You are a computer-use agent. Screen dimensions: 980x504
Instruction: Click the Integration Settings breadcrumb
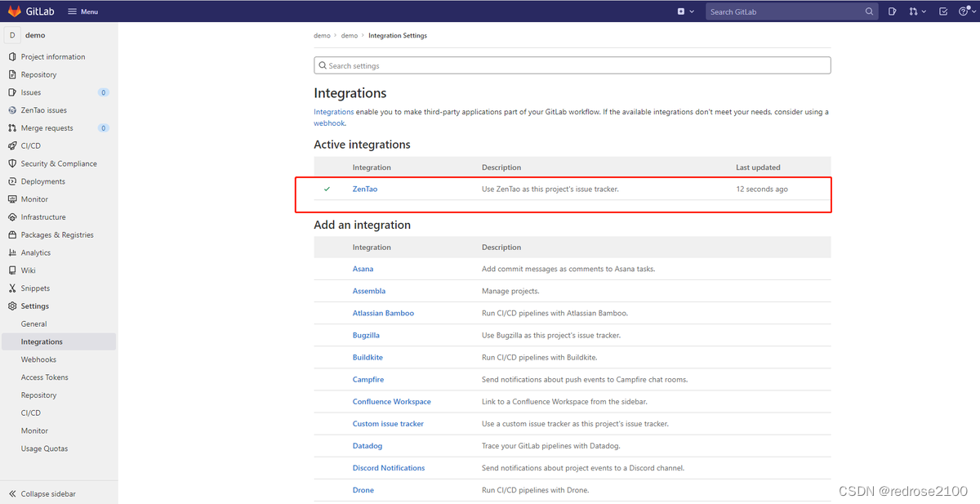click(x=398, y=36)
